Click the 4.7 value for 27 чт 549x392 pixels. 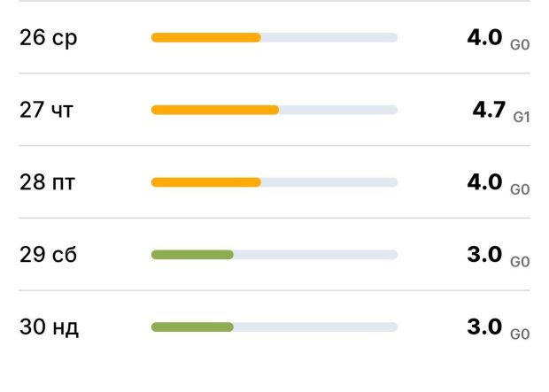[x=489, y=110]
